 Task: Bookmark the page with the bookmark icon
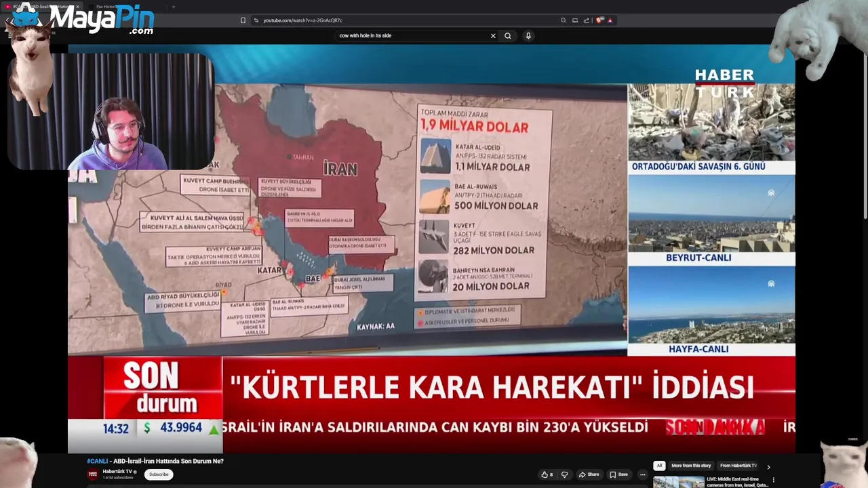point(243,20)
